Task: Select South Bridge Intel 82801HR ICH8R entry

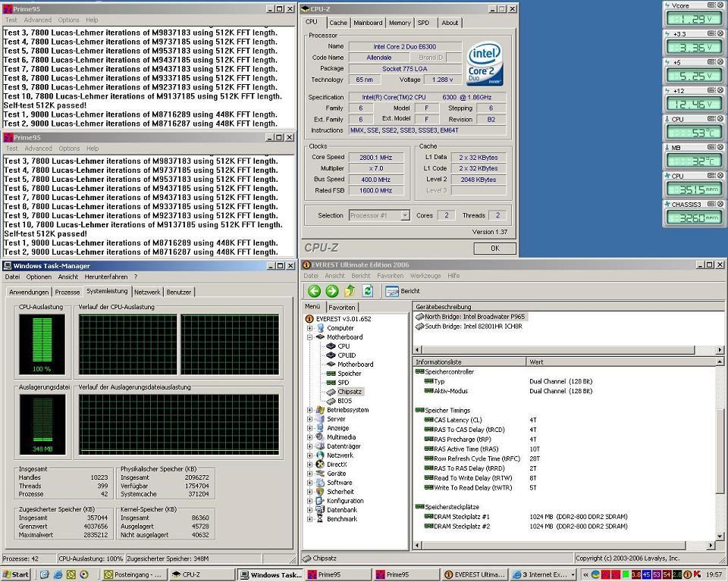Action: point(469,327)
